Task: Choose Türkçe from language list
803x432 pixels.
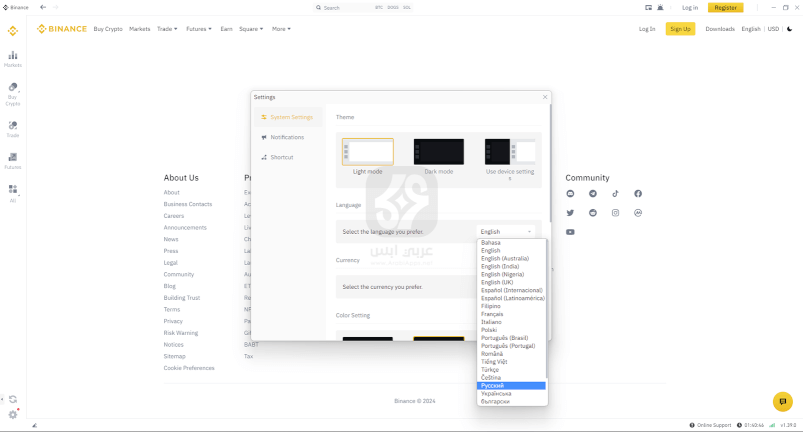Action: (x=511, y=370)
